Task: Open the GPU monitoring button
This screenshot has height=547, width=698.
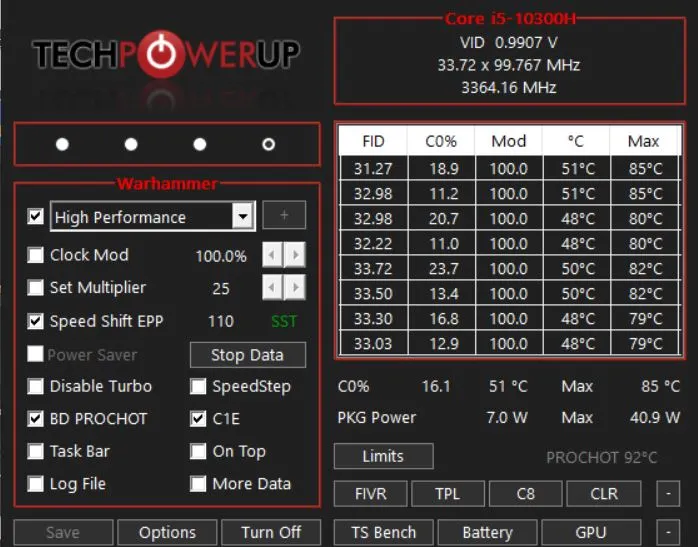Action: (591, 532)
